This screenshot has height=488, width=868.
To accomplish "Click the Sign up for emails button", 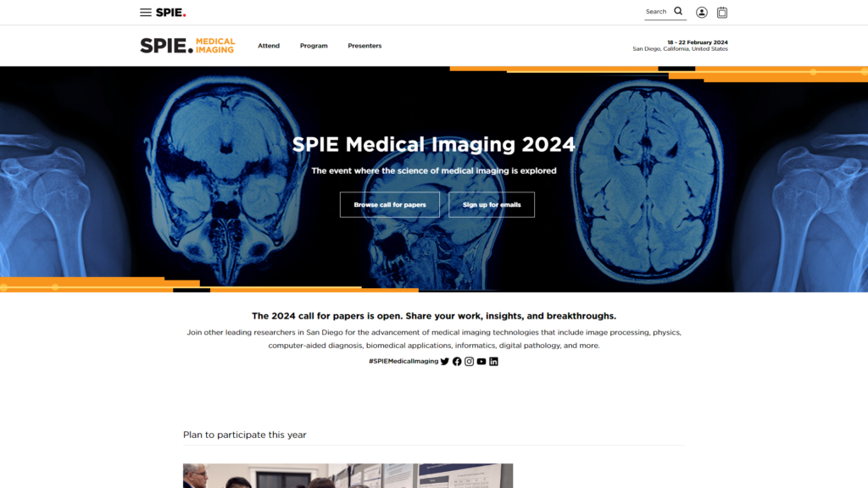I will (x=492, y=205).
